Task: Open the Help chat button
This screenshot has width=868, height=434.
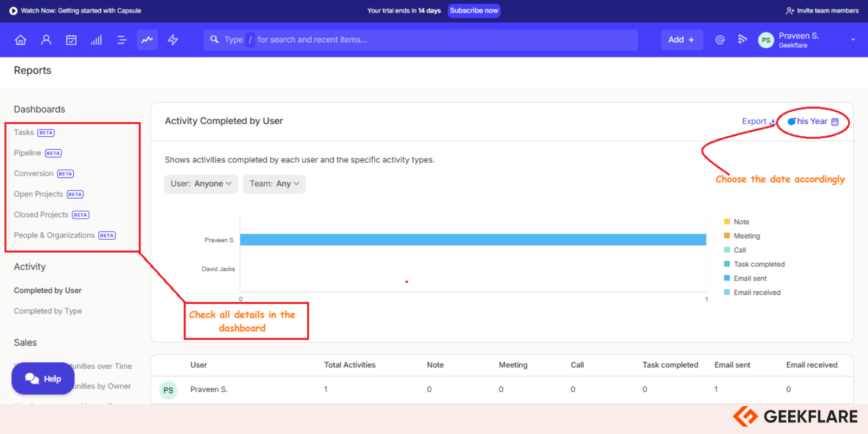Action: click(43, 379)
